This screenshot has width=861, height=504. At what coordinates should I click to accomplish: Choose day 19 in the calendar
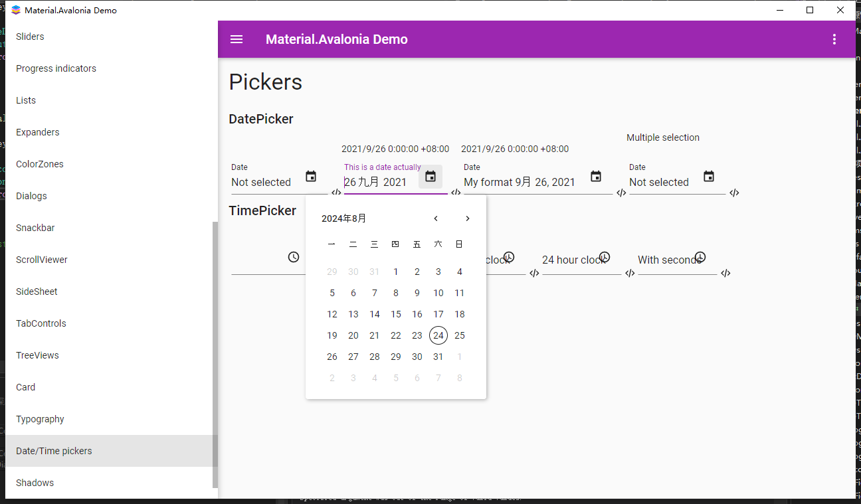coord(332,335)
